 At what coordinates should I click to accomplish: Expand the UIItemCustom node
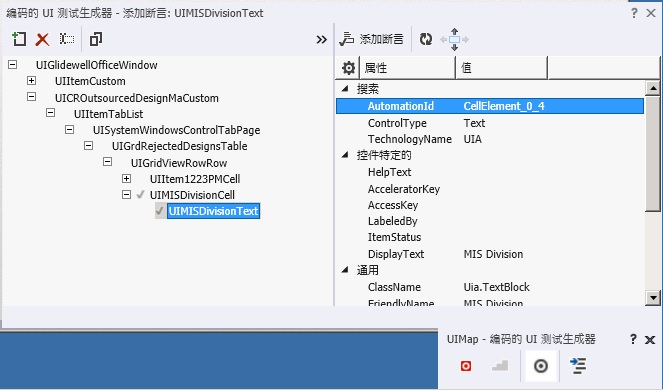[x=31, y=80]
